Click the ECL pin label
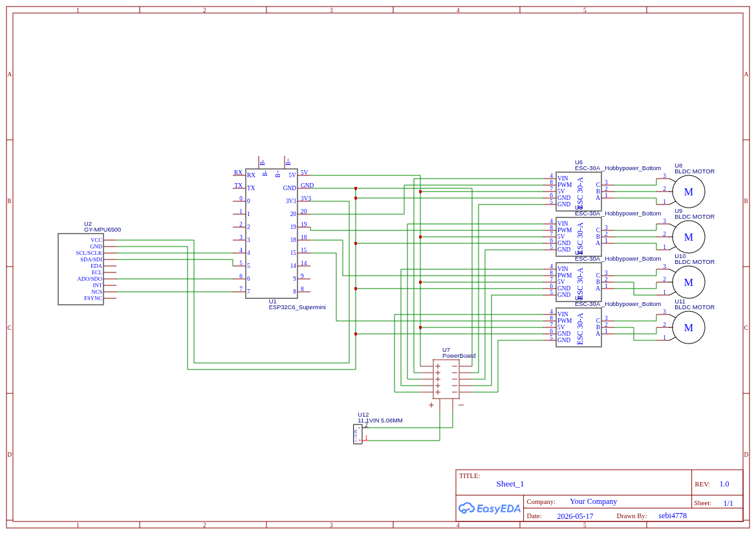Image resolution: width=756 pixels, height=535 pixels. (97, 272)
